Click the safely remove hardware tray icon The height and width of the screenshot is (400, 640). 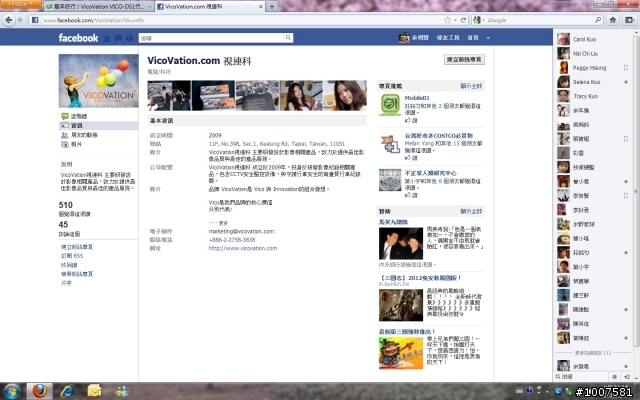[568, 391]
